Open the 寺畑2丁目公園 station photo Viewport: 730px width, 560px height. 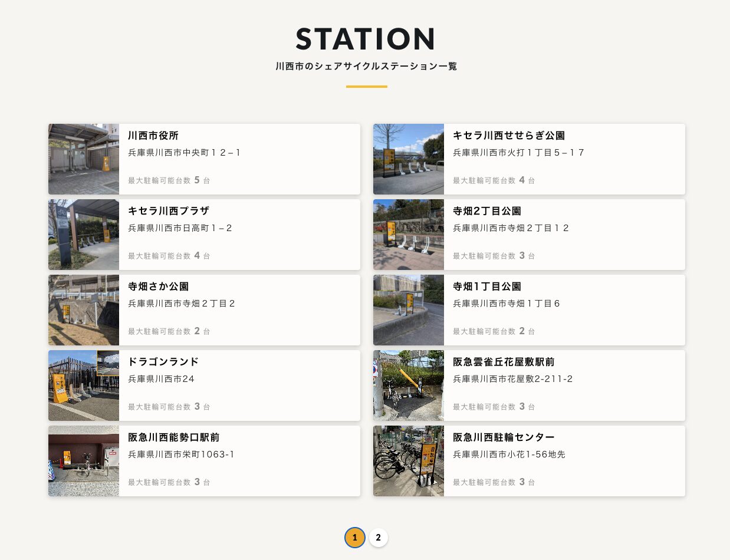[409, 235]
